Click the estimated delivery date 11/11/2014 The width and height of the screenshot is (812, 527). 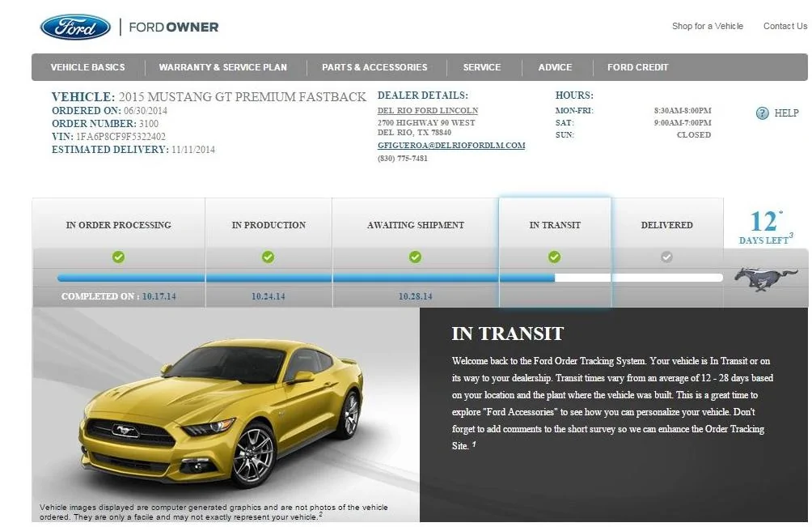193,150
